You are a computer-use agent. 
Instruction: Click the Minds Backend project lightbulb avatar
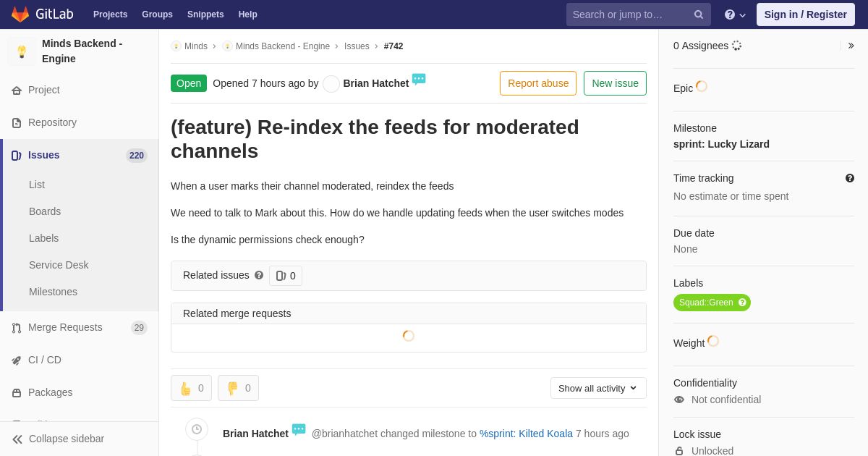click(22, 51)
